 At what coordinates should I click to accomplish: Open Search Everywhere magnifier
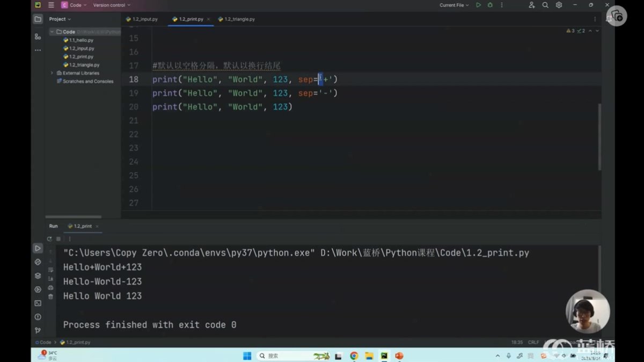(x=545, y=5)
